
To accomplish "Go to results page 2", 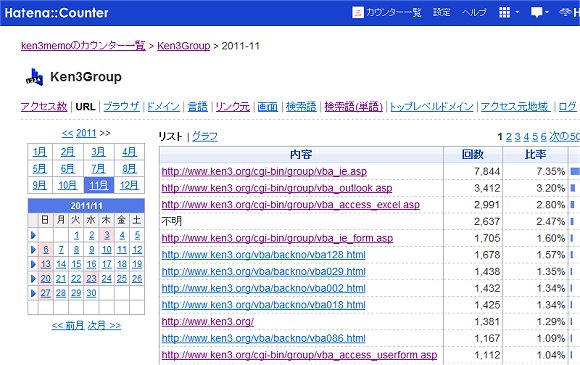I will (509, 137).
